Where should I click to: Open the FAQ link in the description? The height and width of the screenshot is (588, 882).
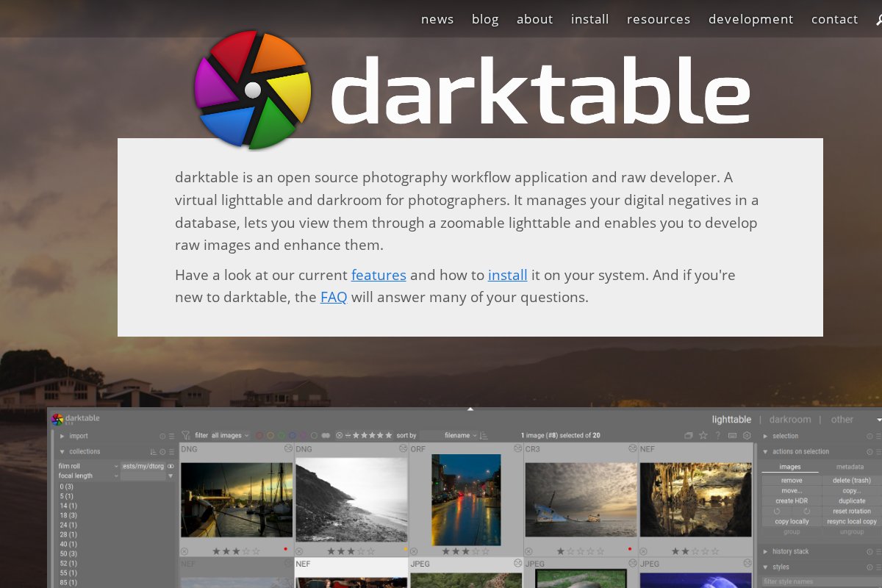click(334, 298)
